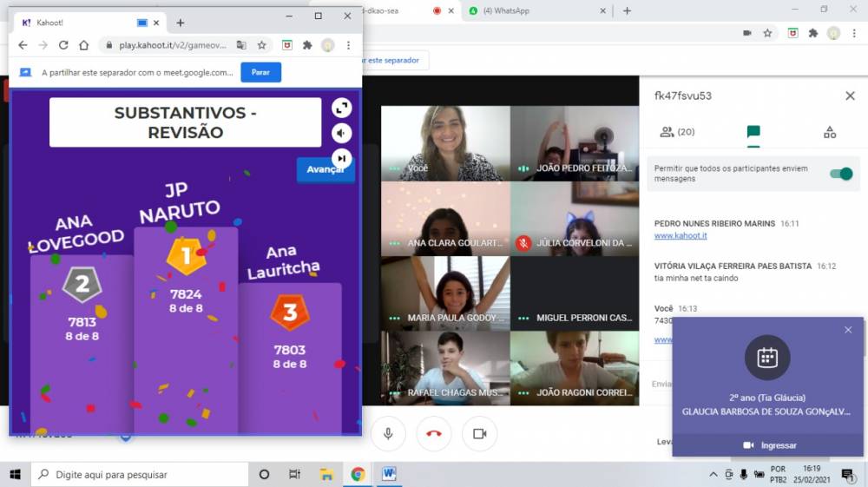Open Word from the Windows taskbar
This screenshot has height=487, width=868.
[388, 474]
